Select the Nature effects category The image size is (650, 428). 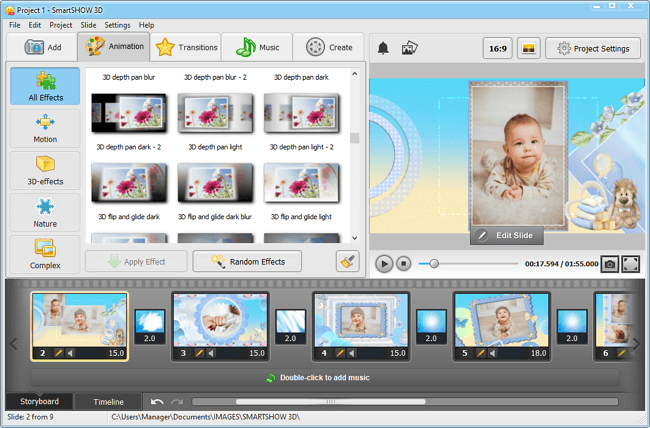click(x=45, y=212)
